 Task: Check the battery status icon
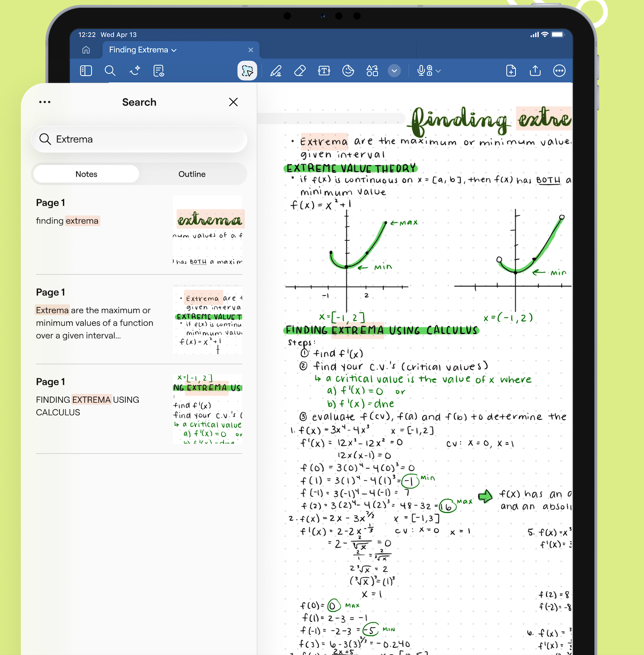pyautogui.click(x=558, y=34)
